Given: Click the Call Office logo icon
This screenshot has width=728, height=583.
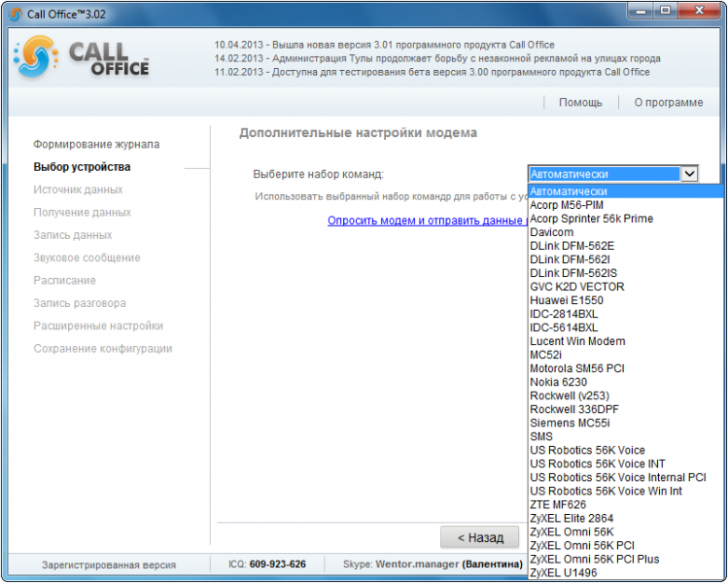Looking at the screenshot, I should [36, 57].
